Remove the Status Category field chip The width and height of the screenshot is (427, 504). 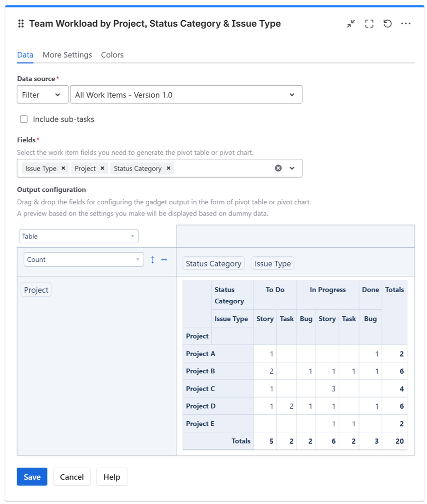(x=168, y=168)
